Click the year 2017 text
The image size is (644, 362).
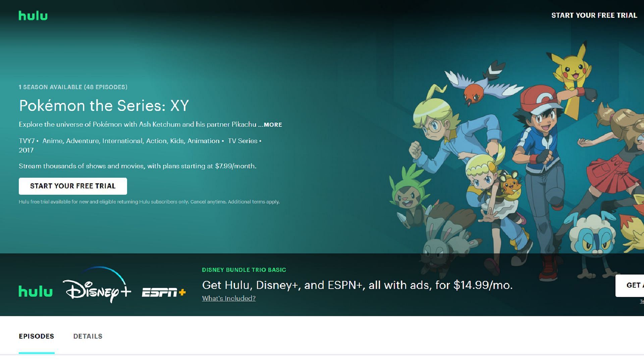click(26, 150)
